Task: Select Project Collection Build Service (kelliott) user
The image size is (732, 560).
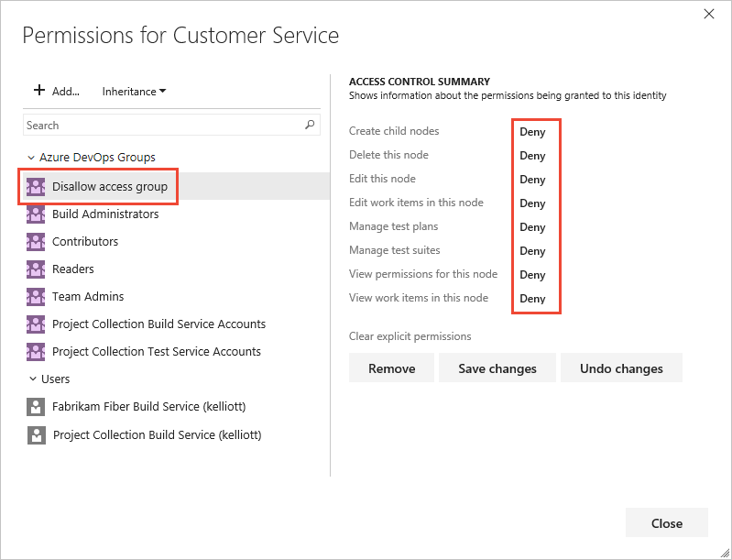Action: pos(157,435)
